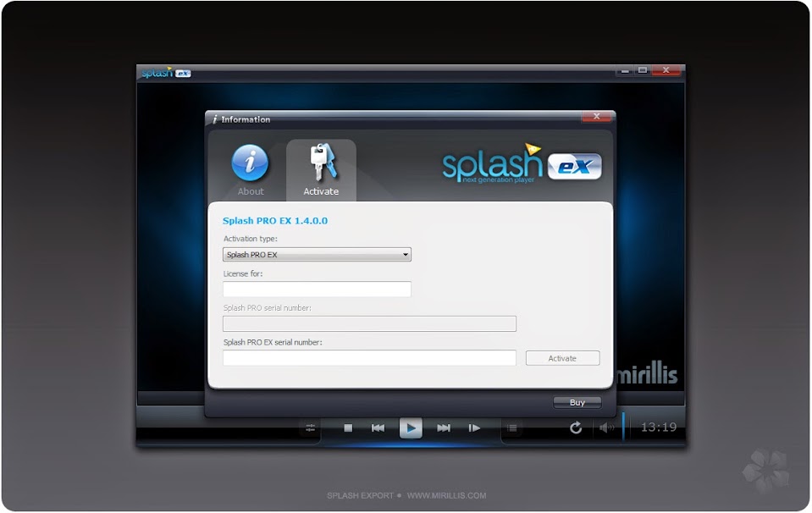The image size is (812, 513).
Task: Stop playback in Splash player
Action: (348, 428)
